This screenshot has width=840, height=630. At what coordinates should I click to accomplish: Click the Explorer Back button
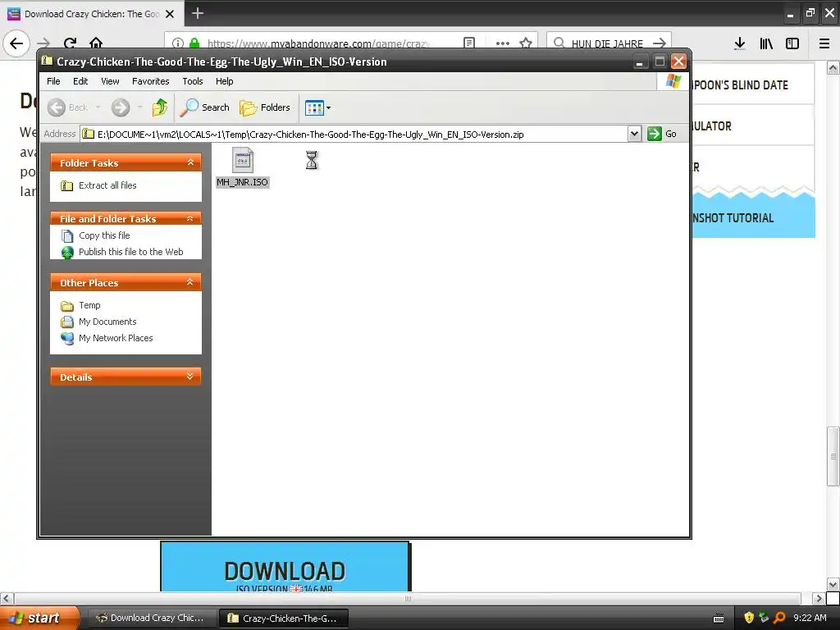point(67,107)
